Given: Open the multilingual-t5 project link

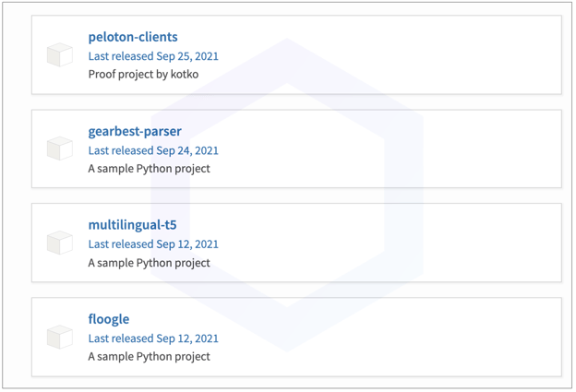Looking at the screenshot, I should coord(132,225).
